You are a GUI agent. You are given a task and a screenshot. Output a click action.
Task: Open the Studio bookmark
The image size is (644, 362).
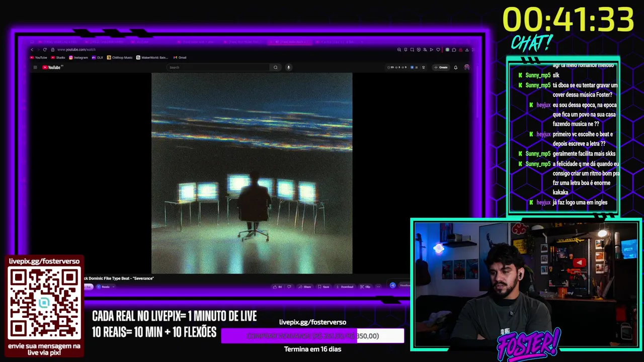[x=58, y=57]
